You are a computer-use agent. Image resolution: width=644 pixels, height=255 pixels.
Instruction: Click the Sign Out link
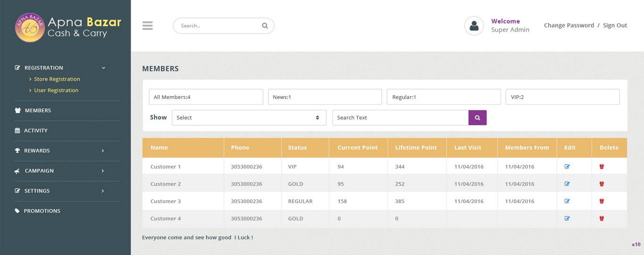click(x=615, y=25)
